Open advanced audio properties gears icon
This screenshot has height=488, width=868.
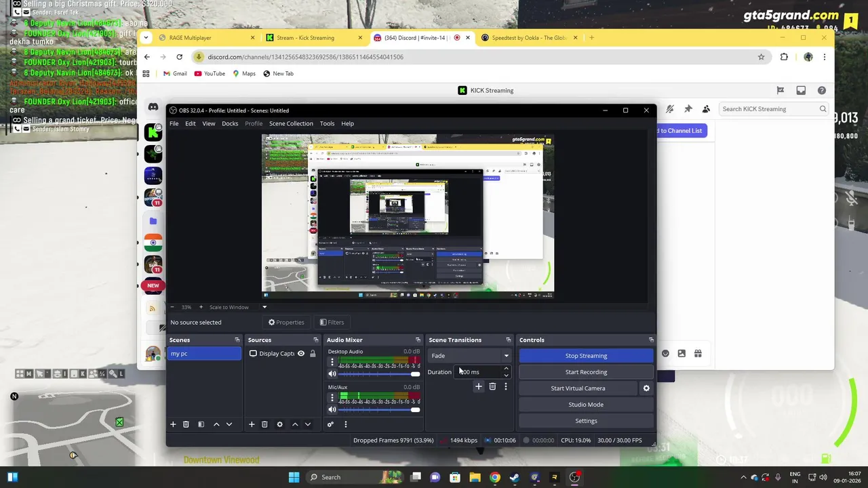pyautogui.click(x=330, y=424)
